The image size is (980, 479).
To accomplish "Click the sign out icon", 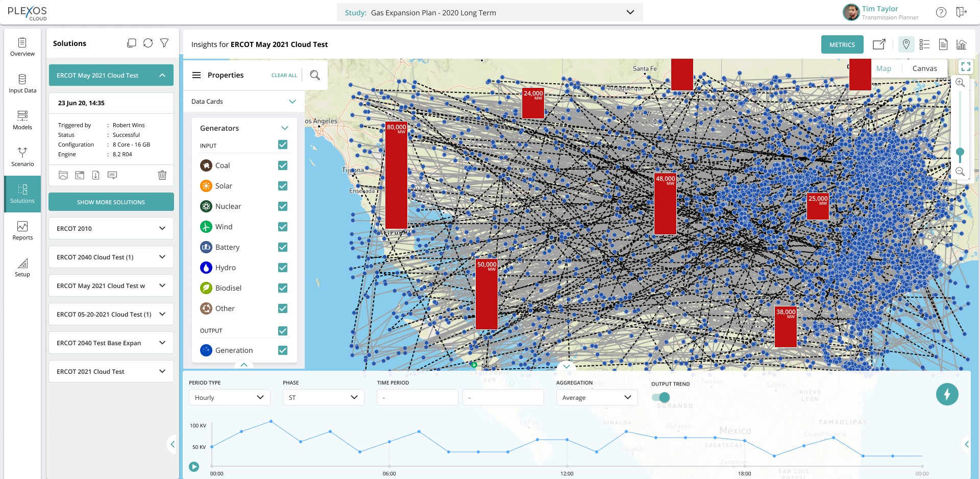I will pos(962,12).
